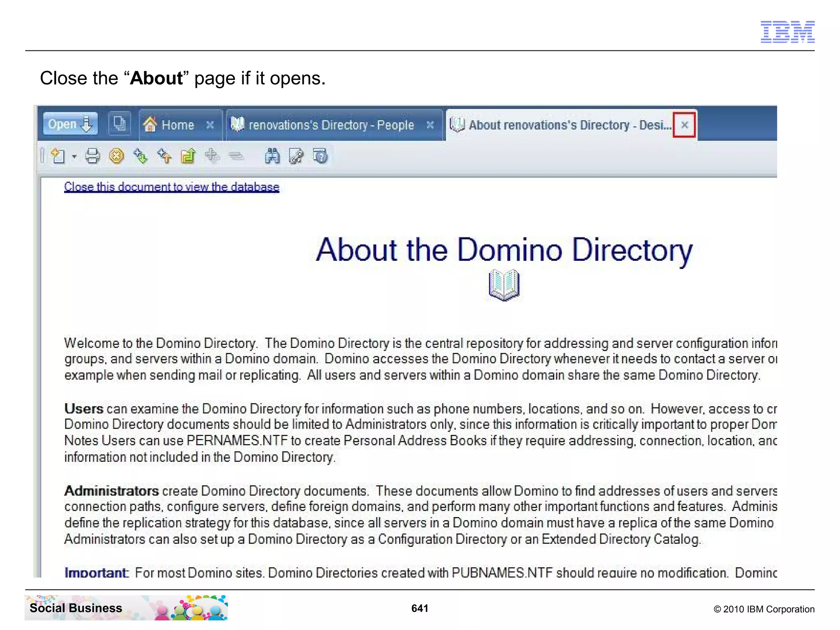Click the orange Stop icon
The width and height of the screenshot is (840, 630).
(116, 156)
